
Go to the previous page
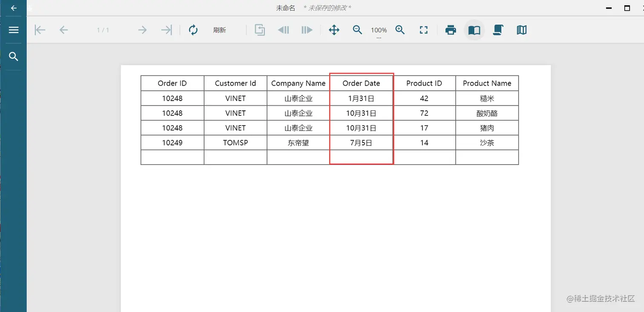[63, 30]
